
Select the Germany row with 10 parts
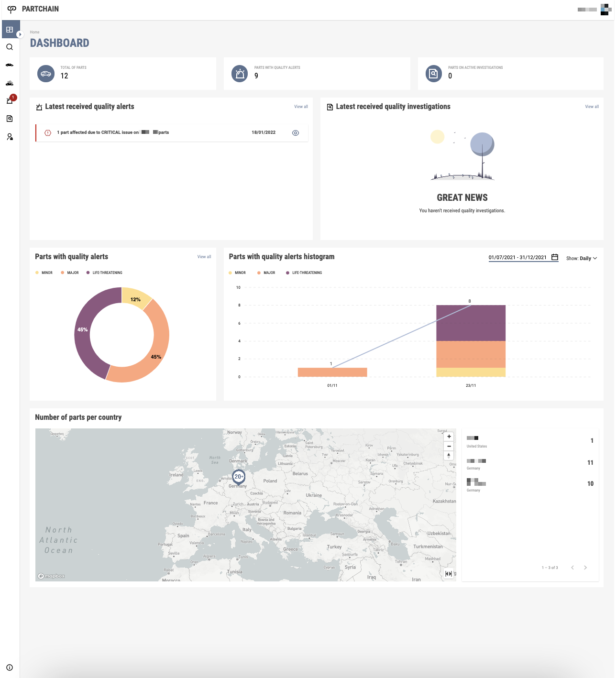(x=530, y=484)
